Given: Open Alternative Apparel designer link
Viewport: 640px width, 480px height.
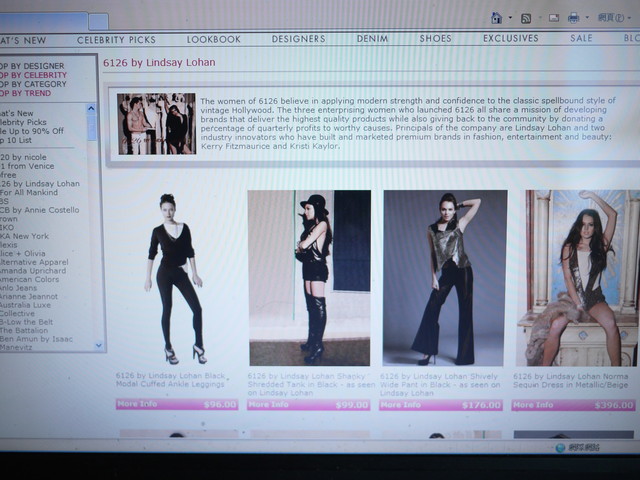Looking at the screenshot, I should click(x=34, y=262).
